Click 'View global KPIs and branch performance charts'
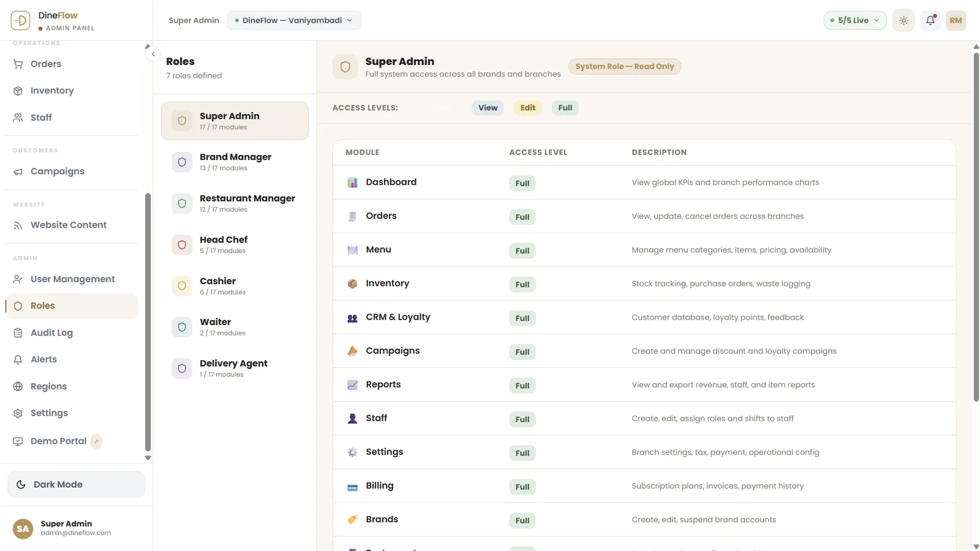 coord(725,182)
